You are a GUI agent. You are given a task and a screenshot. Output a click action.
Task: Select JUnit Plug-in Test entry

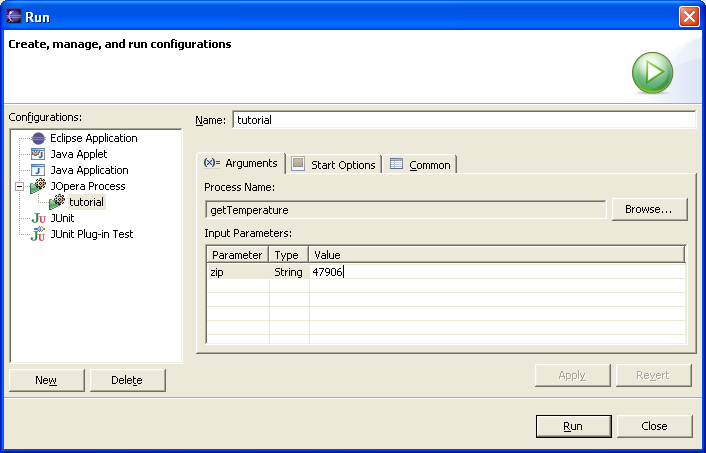tap(92, 234)
